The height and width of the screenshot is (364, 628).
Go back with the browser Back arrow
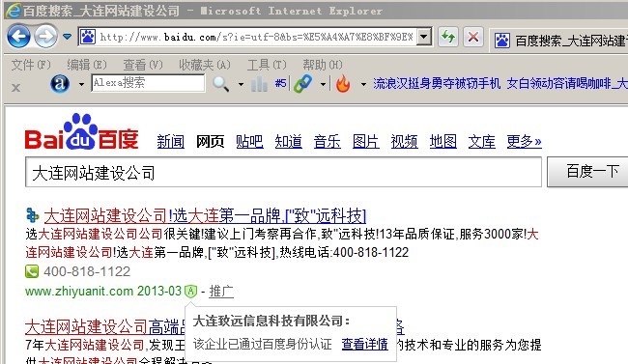pyautogui.click(x=18, y=37)
